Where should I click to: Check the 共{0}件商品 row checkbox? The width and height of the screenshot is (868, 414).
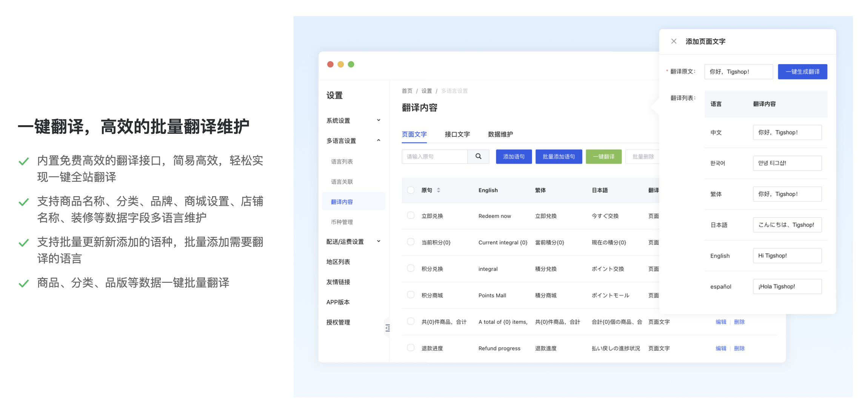411,321
